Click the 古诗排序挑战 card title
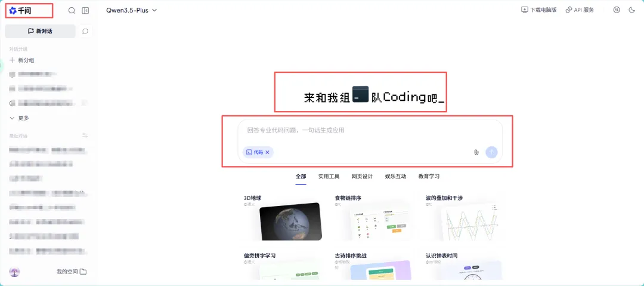The image size is (644, 286). [x=351, y=256]
